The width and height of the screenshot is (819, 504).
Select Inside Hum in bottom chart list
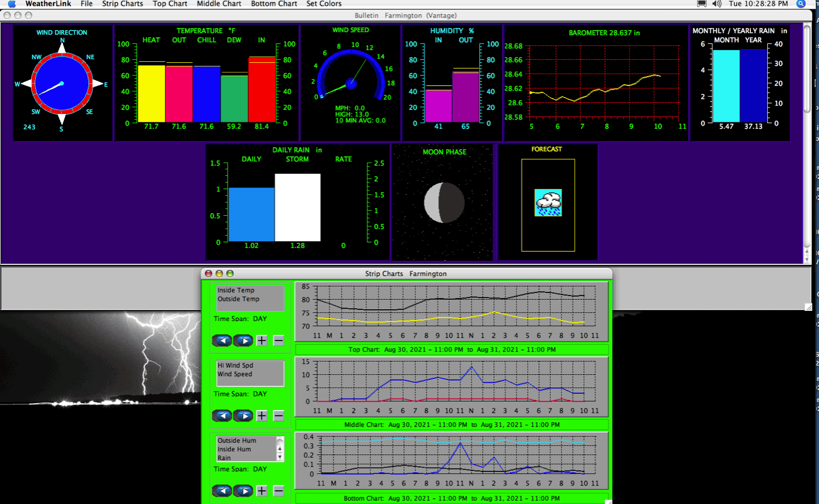pos(246,449)
